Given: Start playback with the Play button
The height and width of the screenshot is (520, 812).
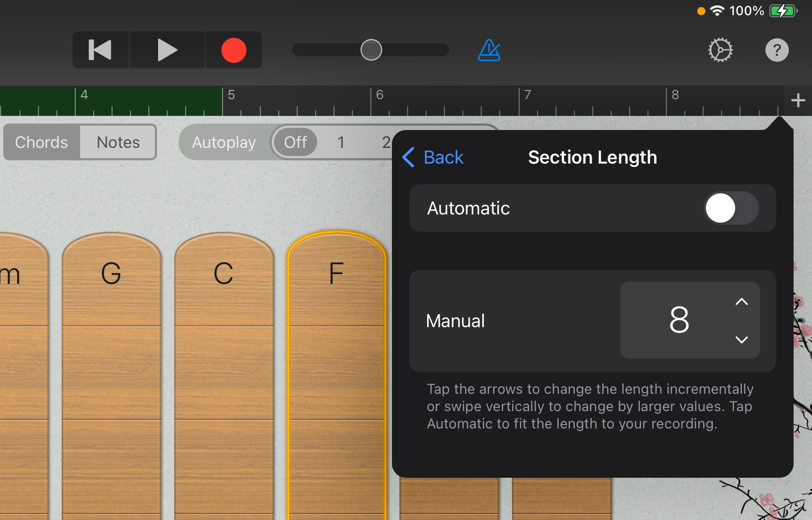Looking at the screenshot, I should pyautogui.click(x=167, y=50).
